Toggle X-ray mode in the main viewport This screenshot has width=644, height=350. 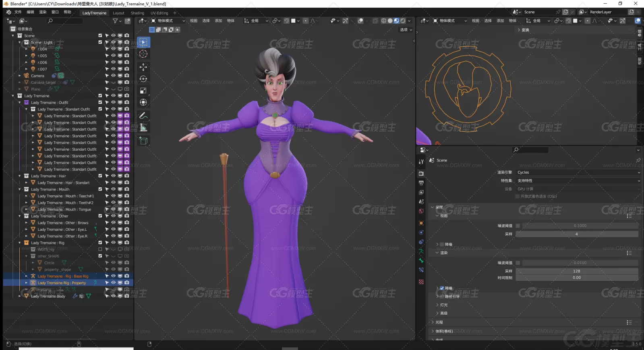pyautogui.click(x=375, y=21)
